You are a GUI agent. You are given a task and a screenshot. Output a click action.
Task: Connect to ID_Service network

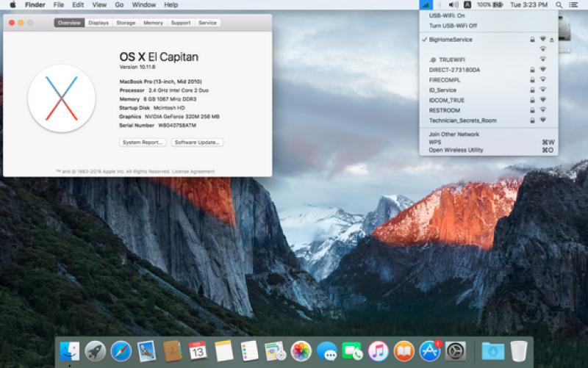(x=489, y=90)
